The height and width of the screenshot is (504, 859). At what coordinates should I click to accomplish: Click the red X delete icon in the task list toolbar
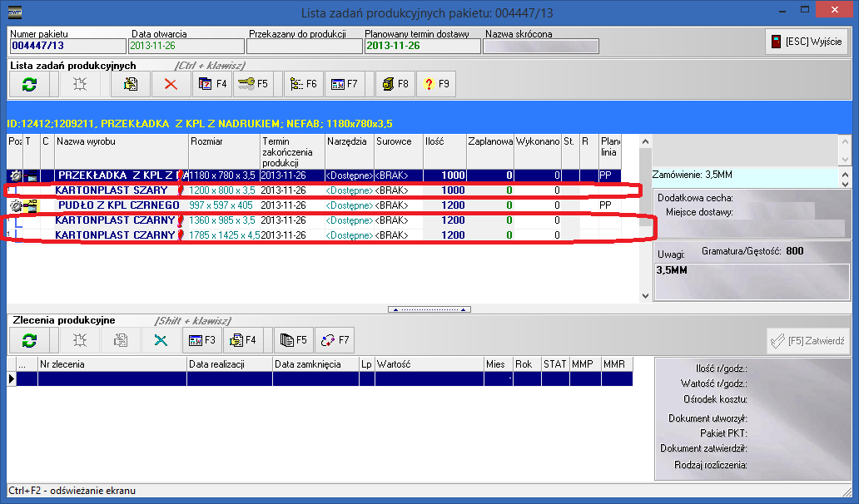[171, 83]
